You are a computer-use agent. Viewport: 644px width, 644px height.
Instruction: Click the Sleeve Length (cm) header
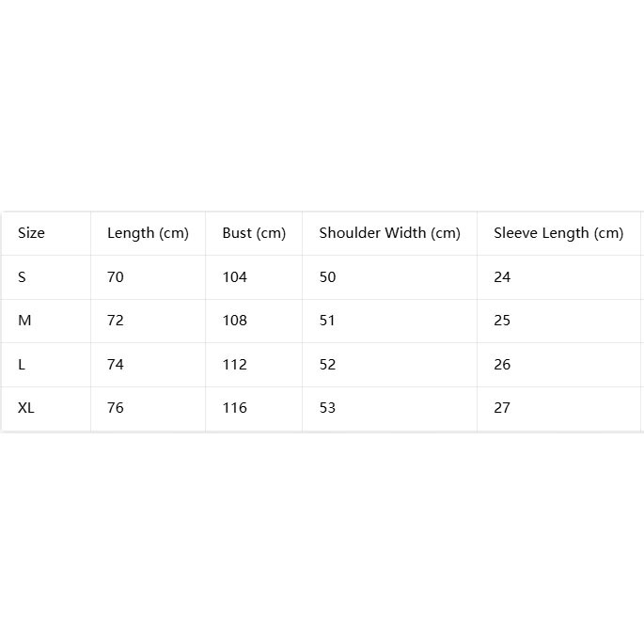[x=558, y=233]
